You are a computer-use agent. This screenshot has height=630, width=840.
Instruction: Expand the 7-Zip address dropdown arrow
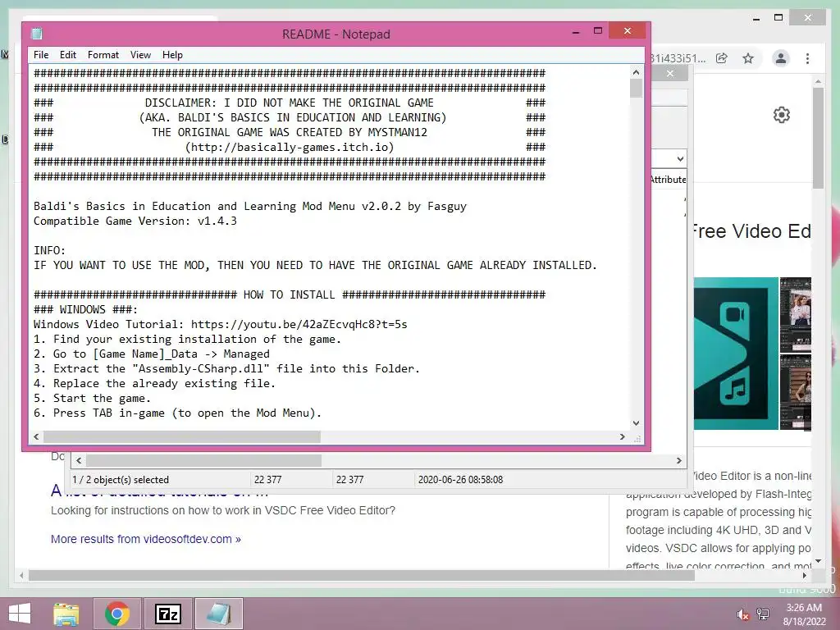680,158
